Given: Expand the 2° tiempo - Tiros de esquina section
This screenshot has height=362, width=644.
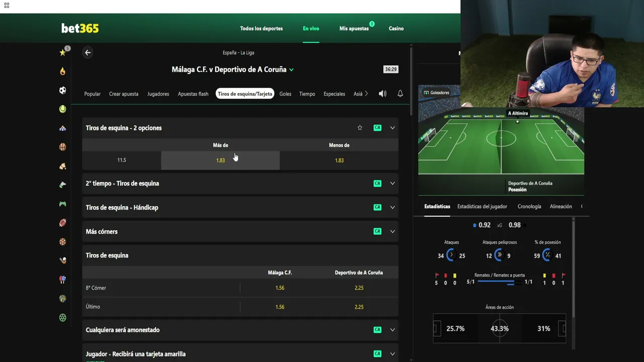Looking at the screenshot, I should (392, 184).
